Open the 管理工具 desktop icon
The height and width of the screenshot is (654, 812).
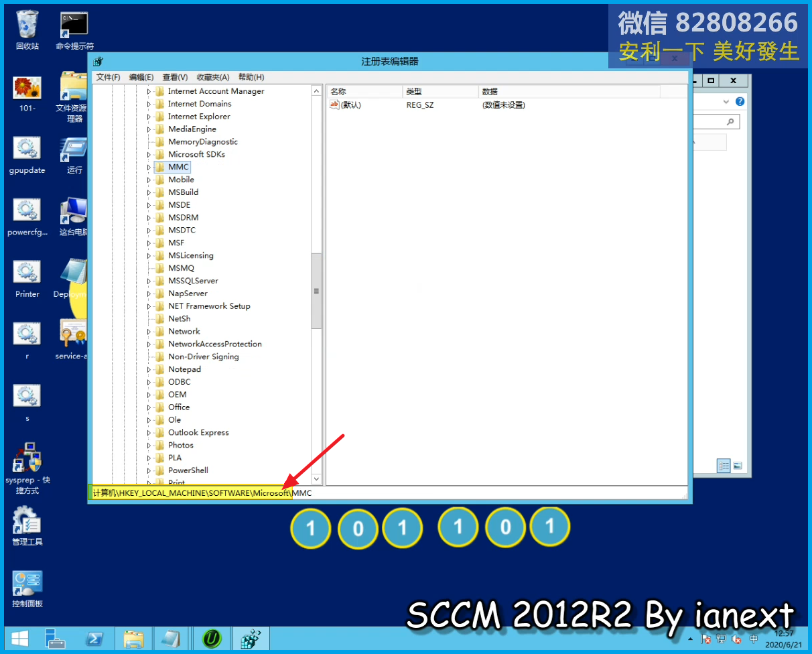[x=27, y=526]
